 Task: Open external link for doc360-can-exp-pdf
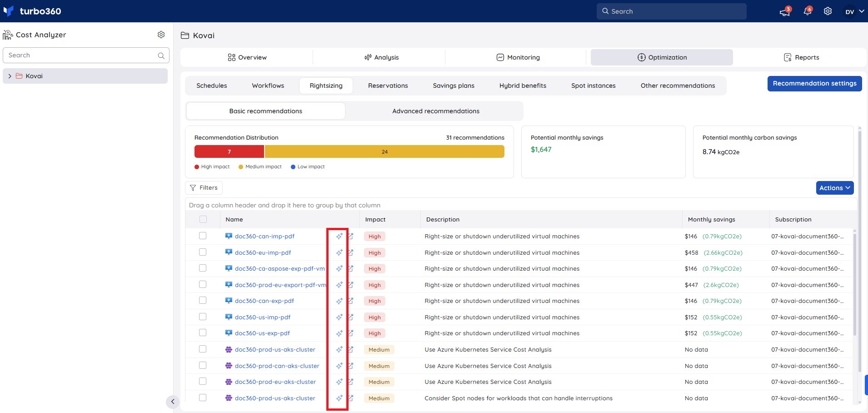(x=350, y=301)
